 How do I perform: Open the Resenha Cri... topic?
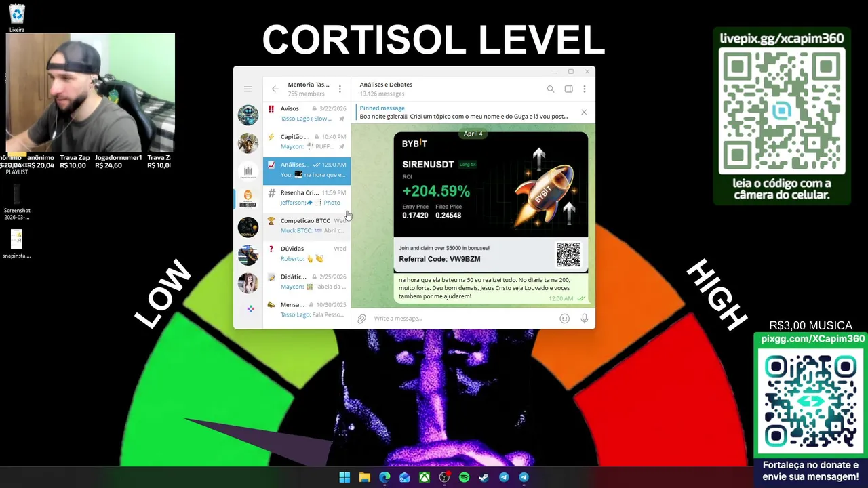(x=307, y=197)
